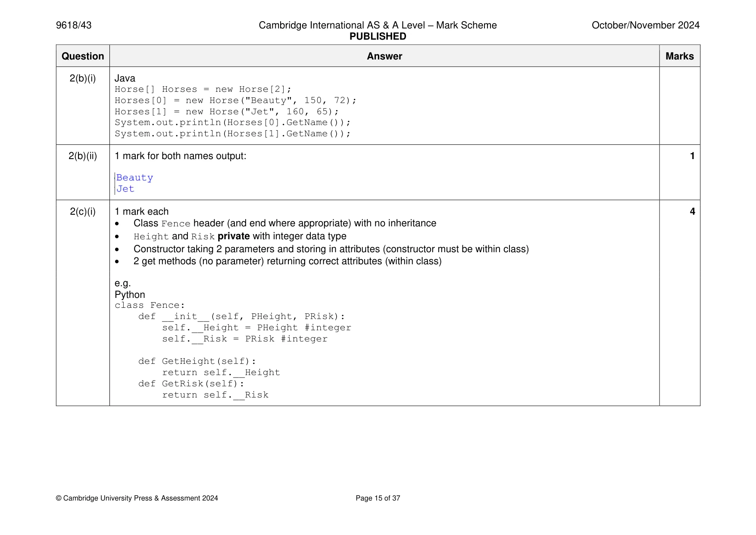
Task: Click the 'return self.__Risk' line
Action: point(216,395)
